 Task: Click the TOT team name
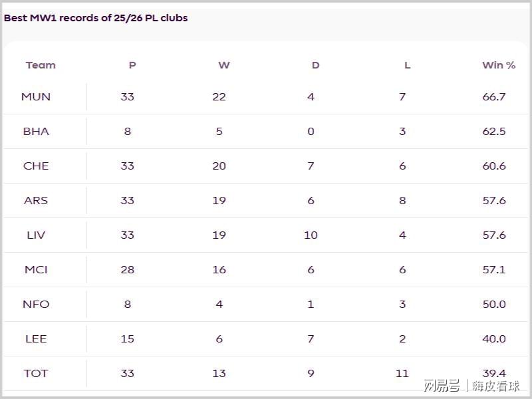pyautogui.click(x=36, y=374)
